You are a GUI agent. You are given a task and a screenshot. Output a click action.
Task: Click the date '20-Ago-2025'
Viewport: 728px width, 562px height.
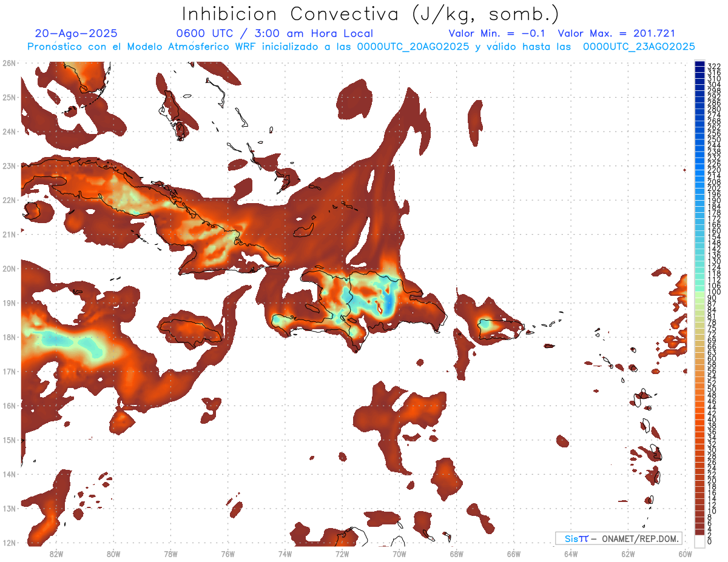coord(76,34)
